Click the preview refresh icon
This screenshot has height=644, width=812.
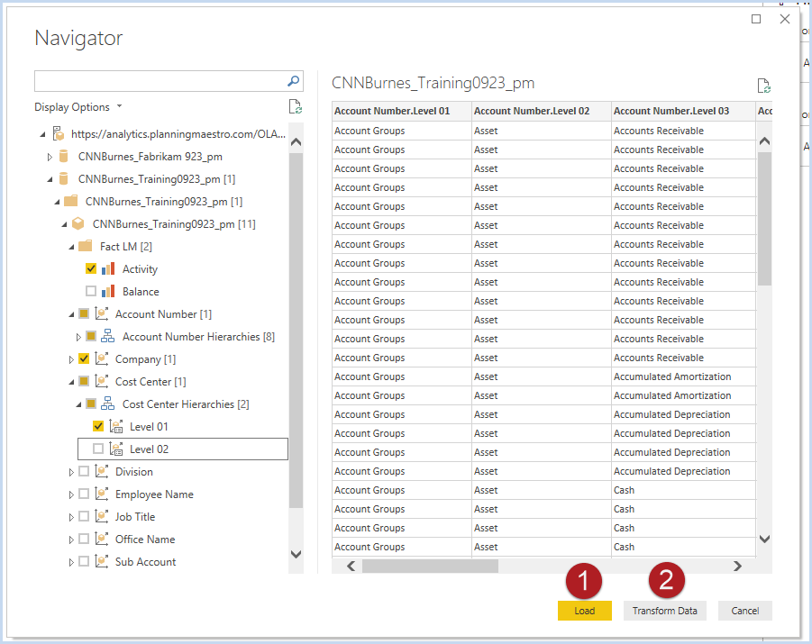[764, 86]
